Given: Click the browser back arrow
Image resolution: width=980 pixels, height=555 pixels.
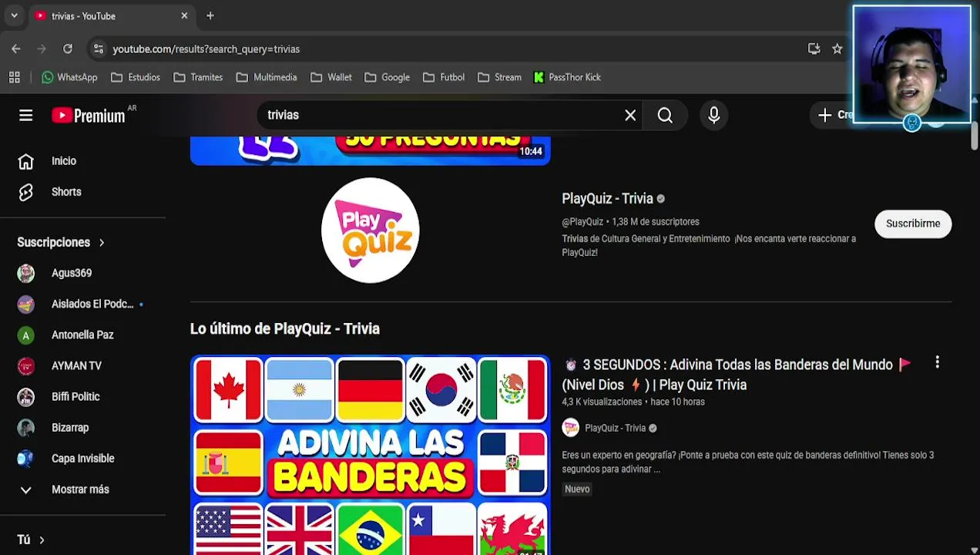Looking at the screenshot, I should click(16, 49).
